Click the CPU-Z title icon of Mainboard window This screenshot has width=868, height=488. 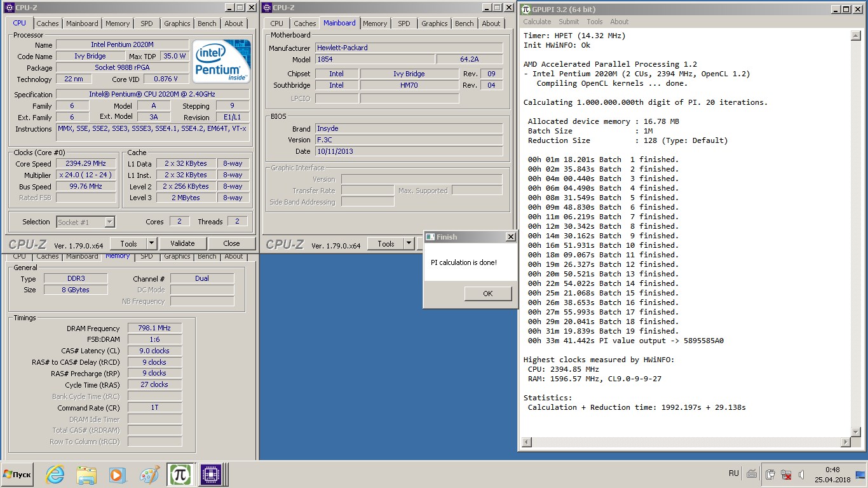267,8
